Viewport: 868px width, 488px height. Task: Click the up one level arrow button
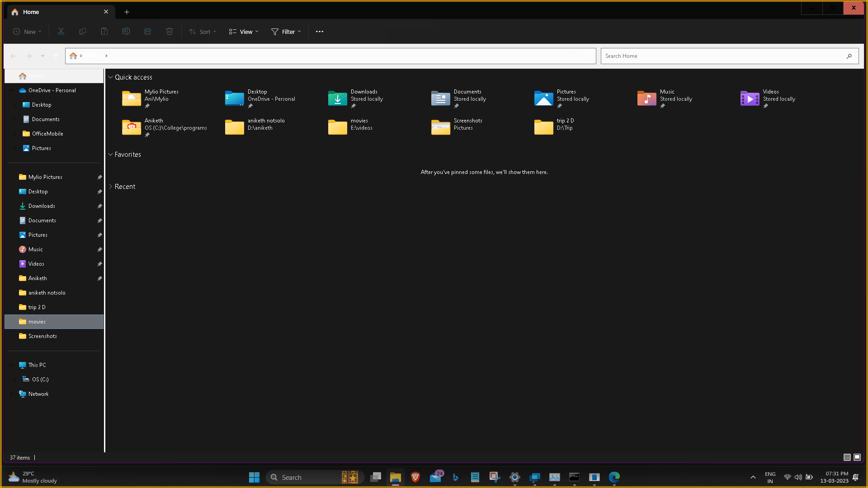pos(56,56)
